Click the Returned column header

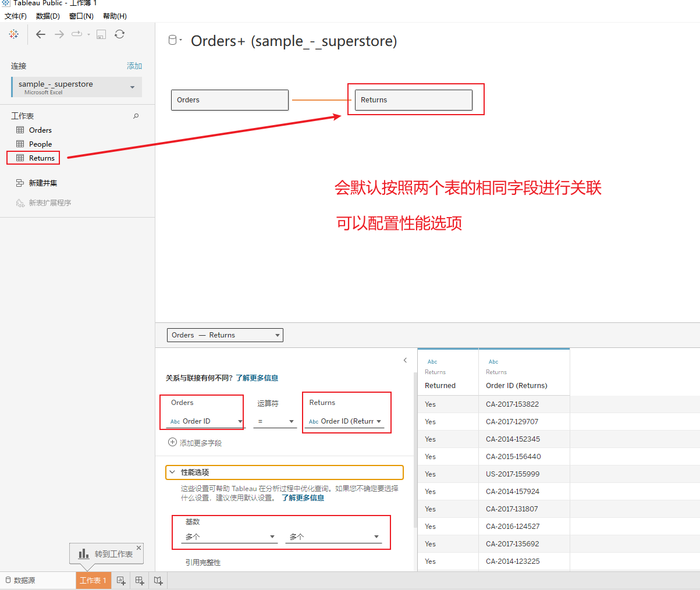tap(440, 386)
